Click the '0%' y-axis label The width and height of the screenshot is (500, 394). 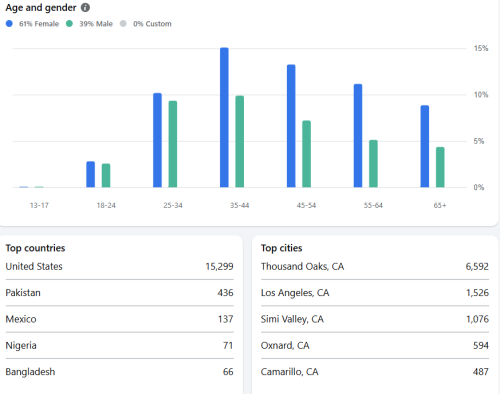click(x=479, y=187)
